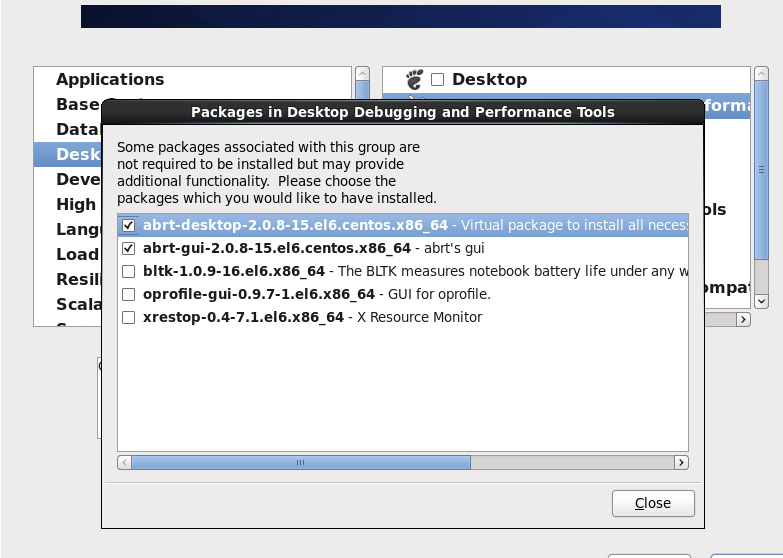Screen dimensions: 783x558
Task: Select bltk-1.0.9-16.el6.x86_64 row text
Action: [x=234, y=271]
